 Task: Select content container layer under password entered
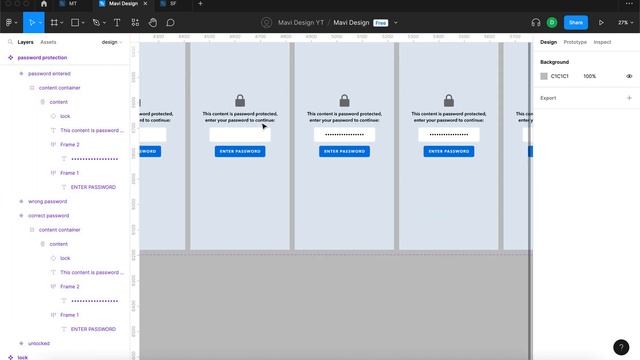point(60,88)
